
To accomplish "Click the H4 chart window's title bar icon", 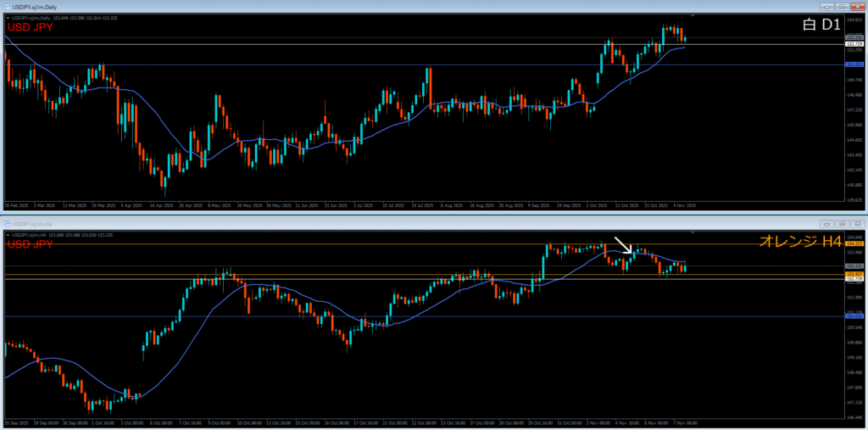I will click(6, 222).
